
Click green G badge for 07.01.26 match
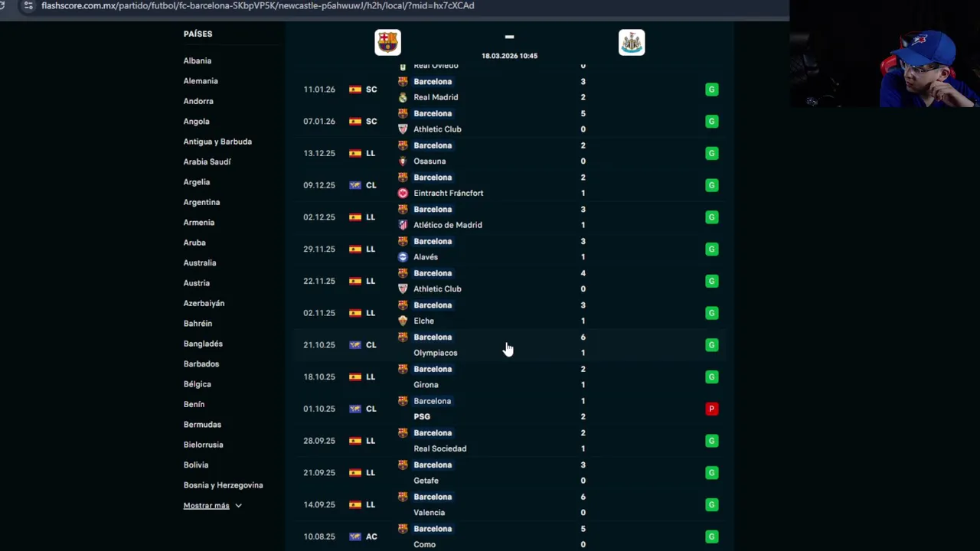pyautogui.click(x=711, y=121)
